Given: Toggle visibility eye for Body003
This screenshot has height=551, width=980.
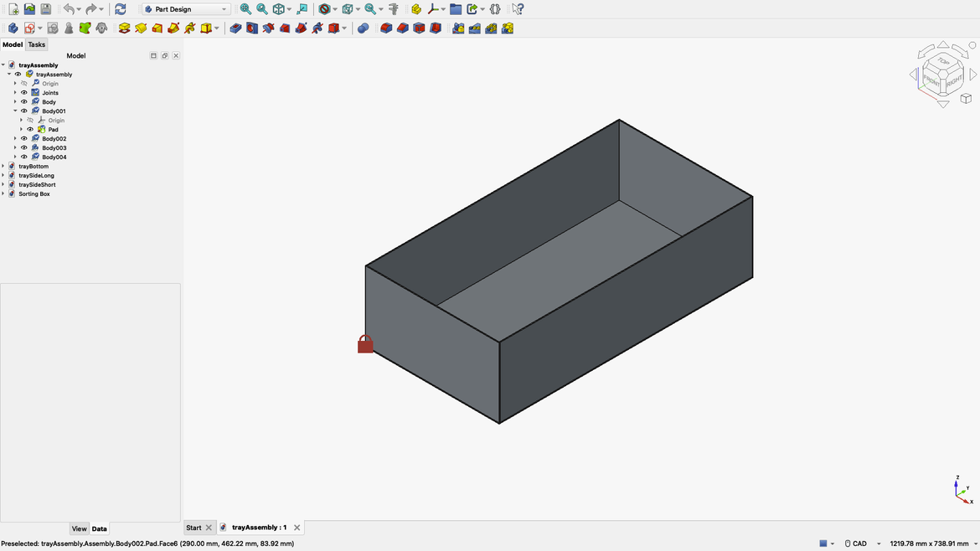Looking at the screenshot, I should pyautogui.click(x=24, y=148).
